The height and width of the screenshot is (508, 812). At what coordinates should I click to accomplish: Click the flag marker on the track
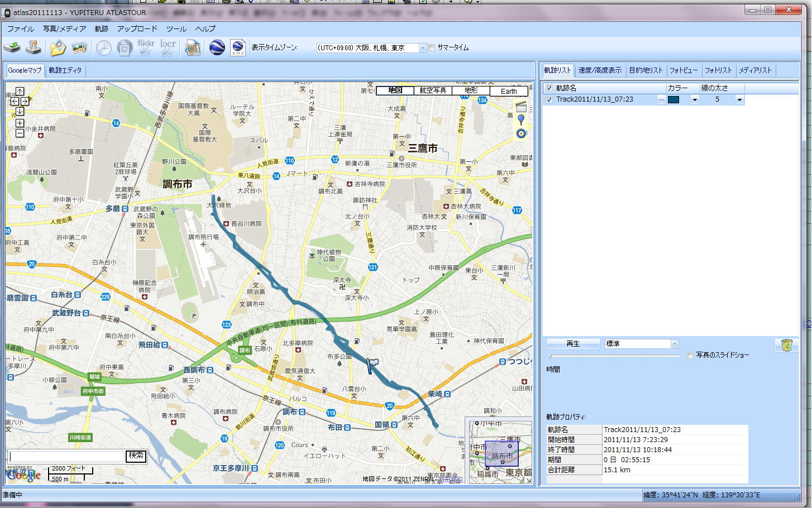372,366
